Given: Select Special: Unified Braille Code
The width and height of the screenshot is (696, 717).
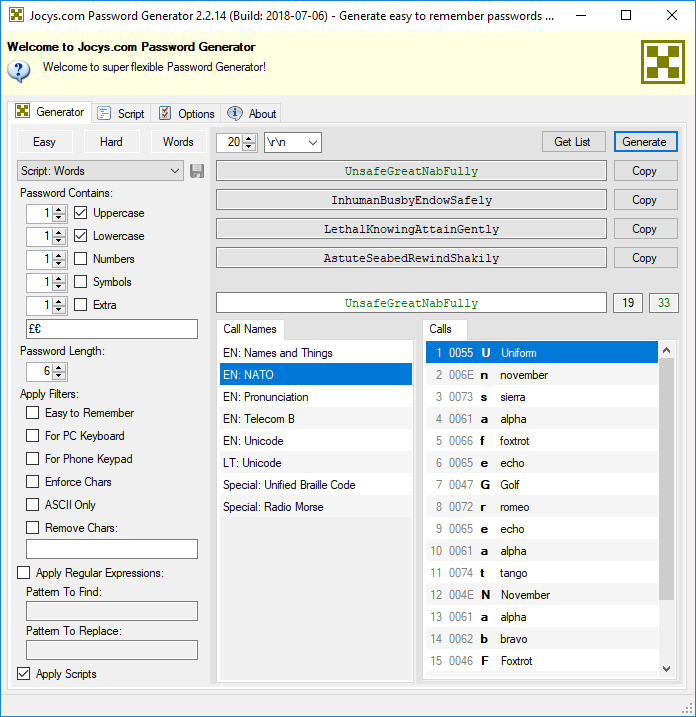Looking at the screenshot, I should point(316,484).
